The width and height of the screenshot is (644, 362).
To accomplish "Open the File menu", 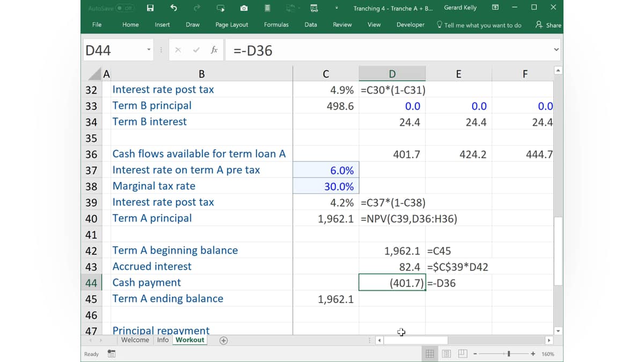I will click(x=97, y=25).
